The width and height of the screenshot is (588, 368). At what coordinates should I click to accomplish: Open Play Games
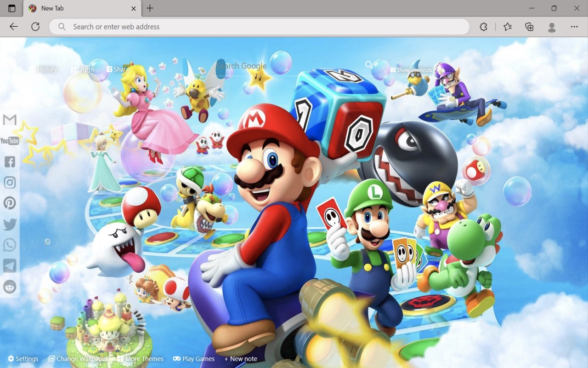pyautogui.click(x=193, y=359)
